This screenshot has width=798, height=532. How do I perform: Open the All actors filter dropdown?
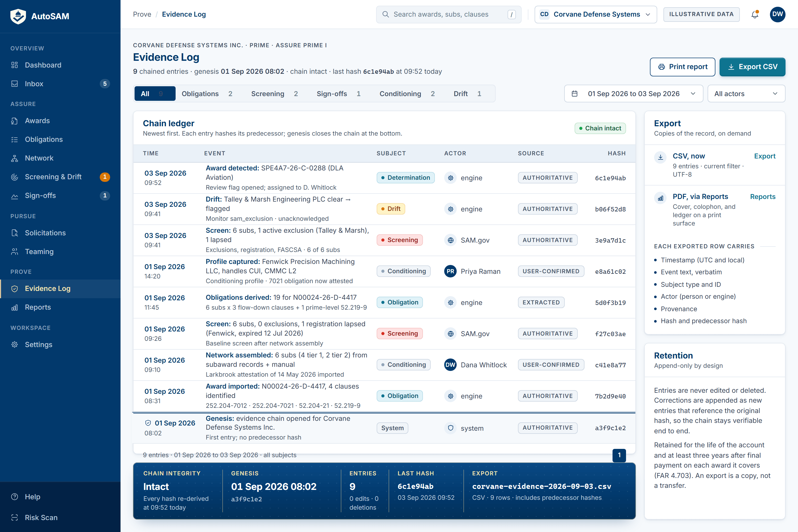pos(746,94)
